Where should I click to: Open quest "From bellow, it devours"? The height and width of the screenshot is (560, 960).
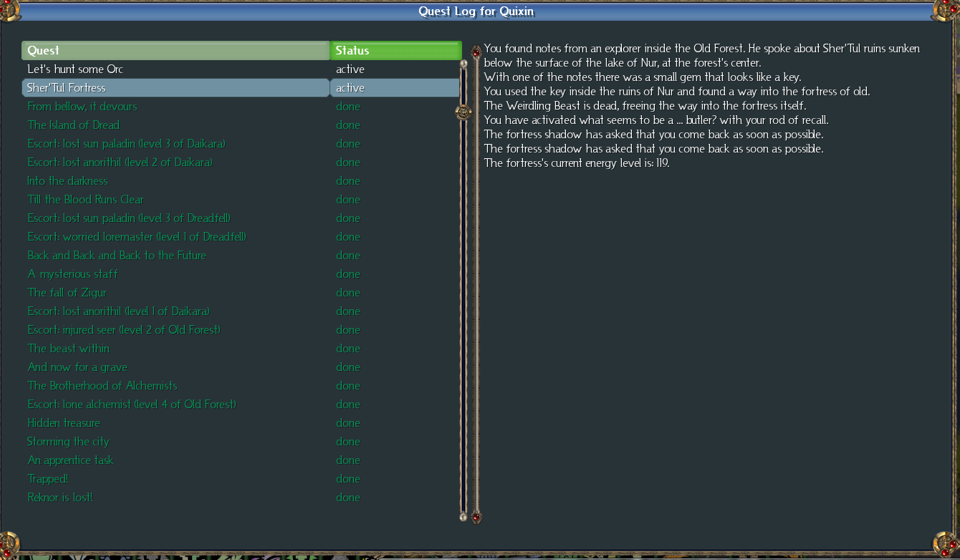tap(176, 107)
